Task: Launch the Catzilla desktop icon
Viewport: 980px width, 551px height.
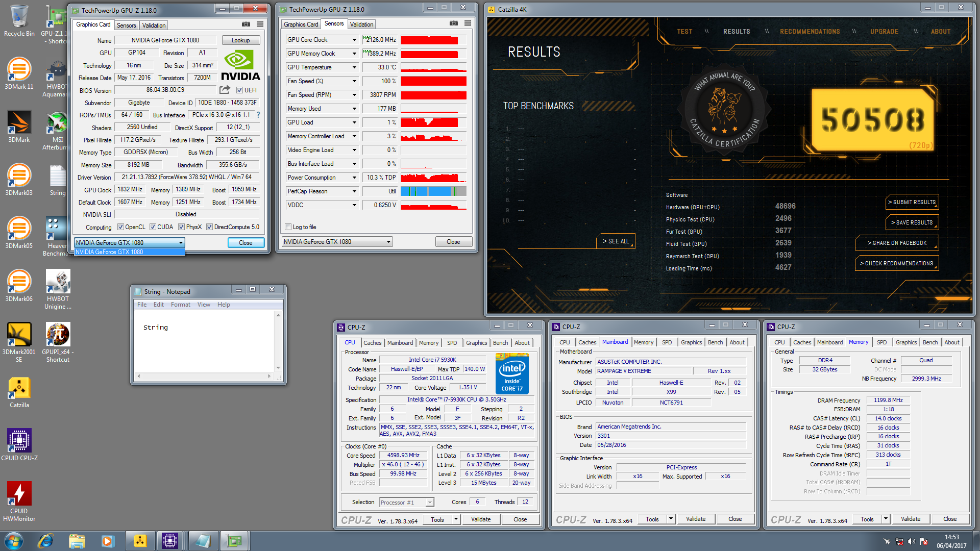Action: click(19, 392)
